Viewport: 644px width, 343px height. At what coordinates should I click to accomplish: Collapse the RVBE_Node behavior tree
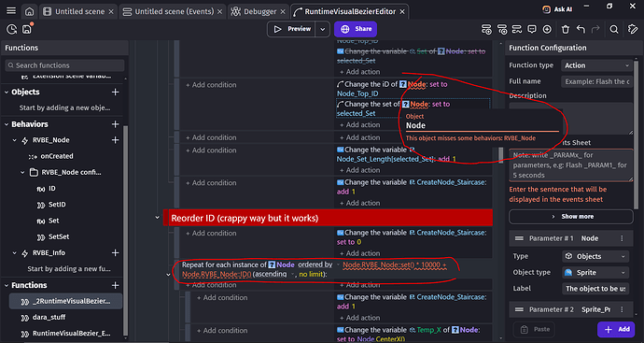click(x=15, y=140)
